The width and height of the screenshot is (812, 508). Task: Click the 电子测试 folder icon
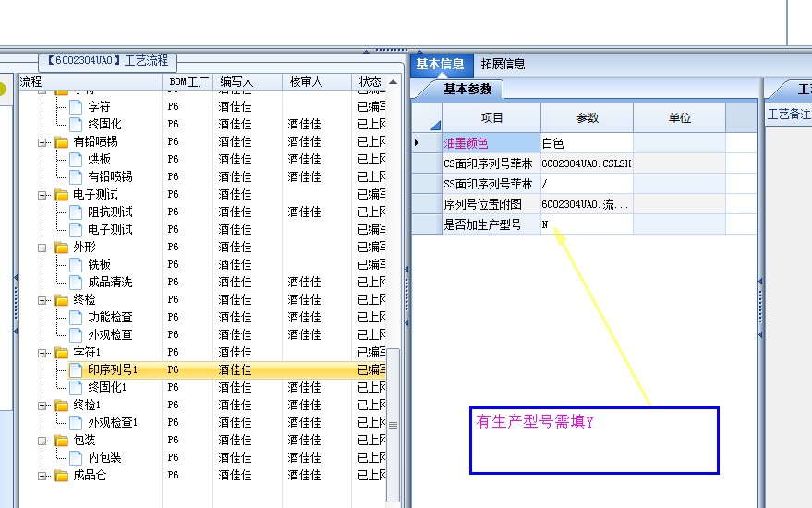pyautogui.click(x=61, y=195)
